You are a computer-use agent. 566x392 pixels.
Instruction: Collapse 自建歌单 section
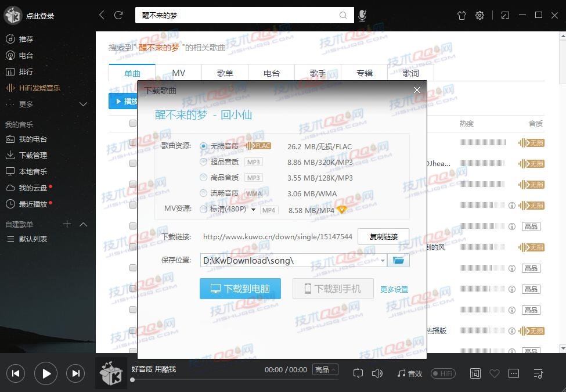click(x=83, y=224)
